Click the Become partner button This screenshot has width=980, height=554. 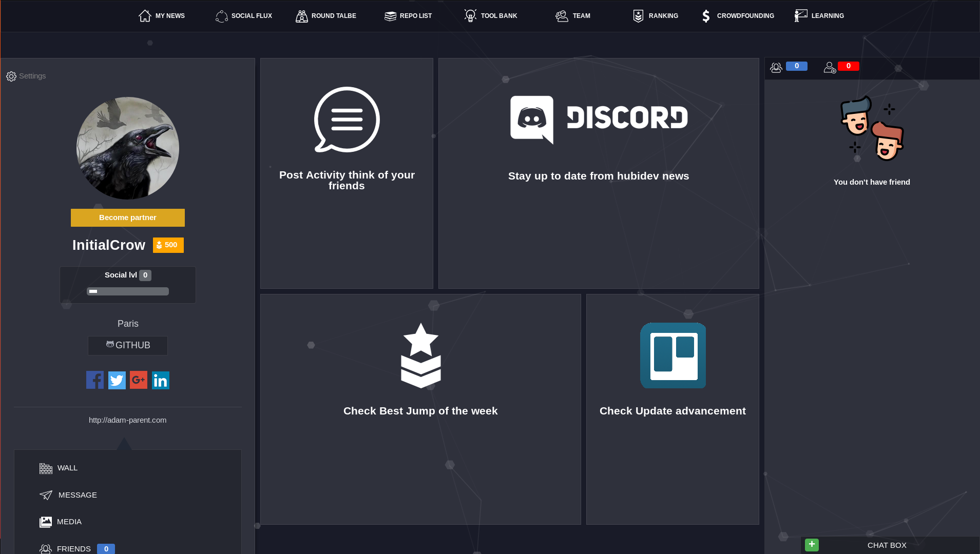tap(128, 217)
